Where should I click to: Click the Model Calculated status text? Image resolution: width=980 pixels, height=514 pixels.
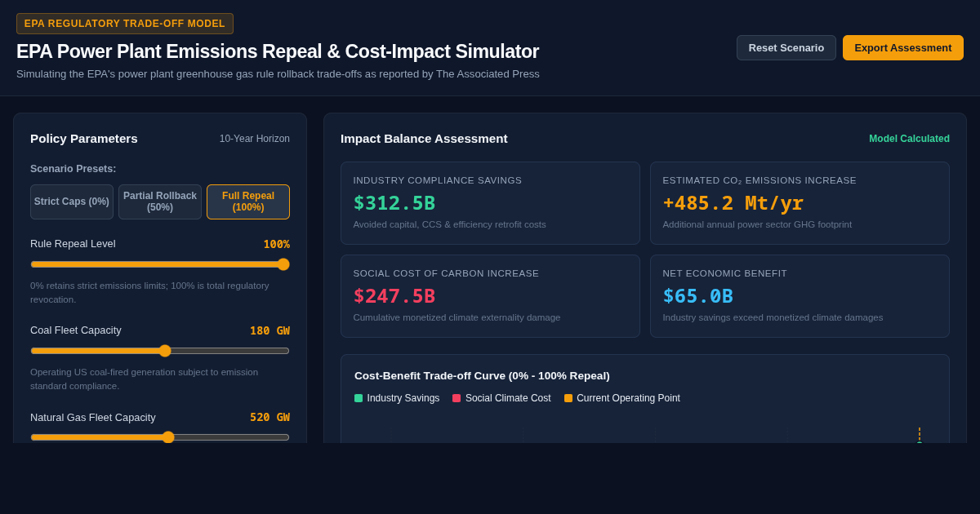pyautogui.click(x=909, y=139)
